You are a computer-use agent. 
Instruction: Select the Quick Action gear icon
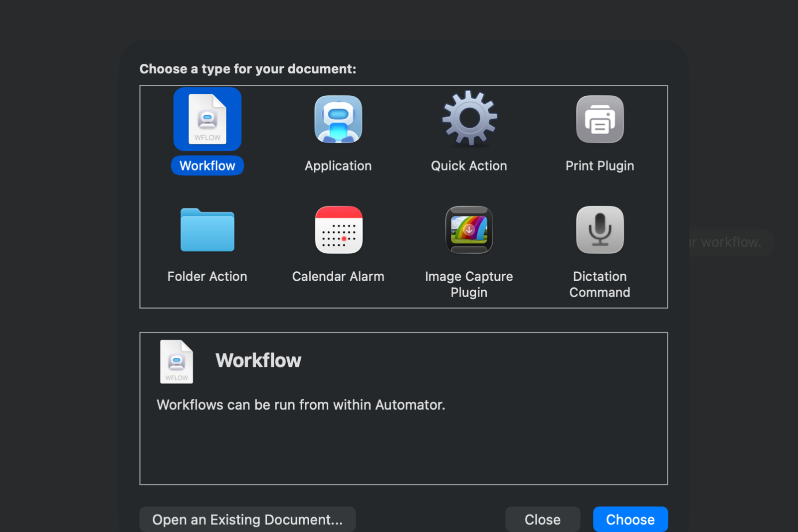click(x=469, y=119)
